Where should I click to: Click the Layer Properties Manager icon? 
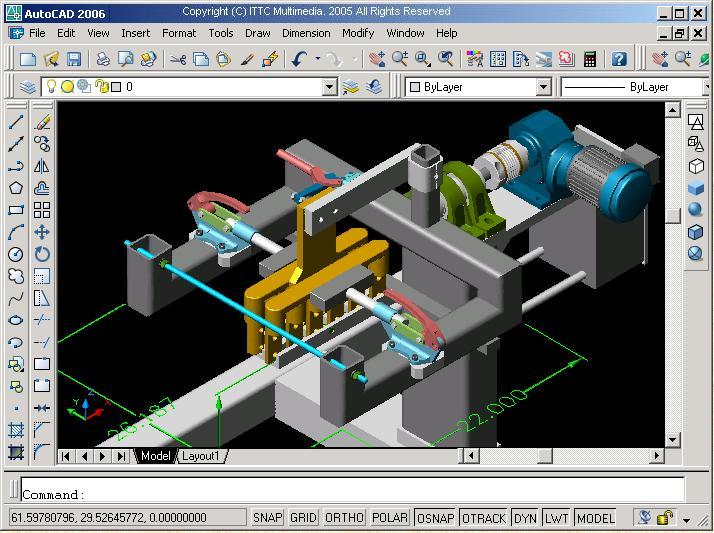click(22, 87)
